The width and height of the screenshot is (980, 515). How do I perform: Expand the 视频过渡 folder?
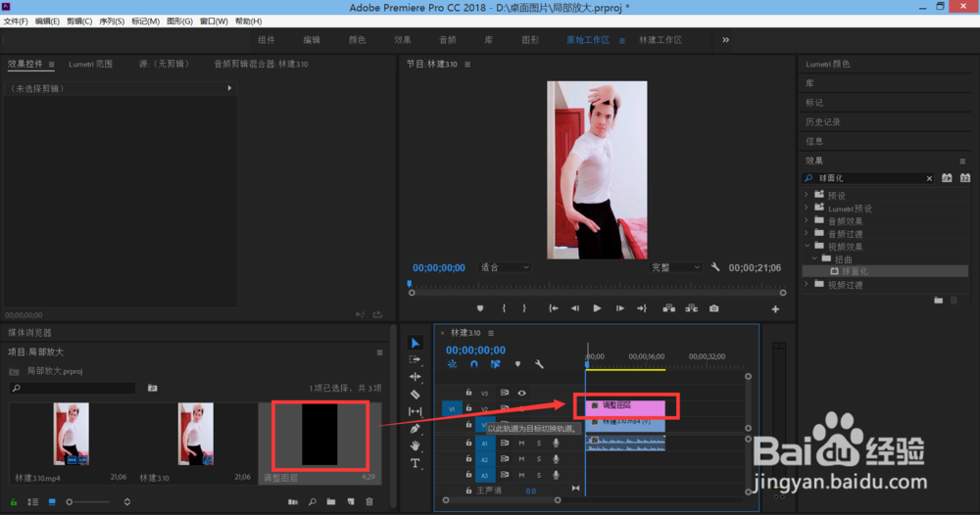point(807,285)
